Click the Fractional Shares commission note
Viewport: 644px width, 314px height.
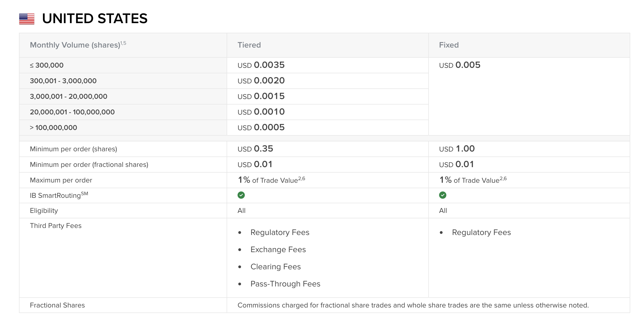[413, 305]
